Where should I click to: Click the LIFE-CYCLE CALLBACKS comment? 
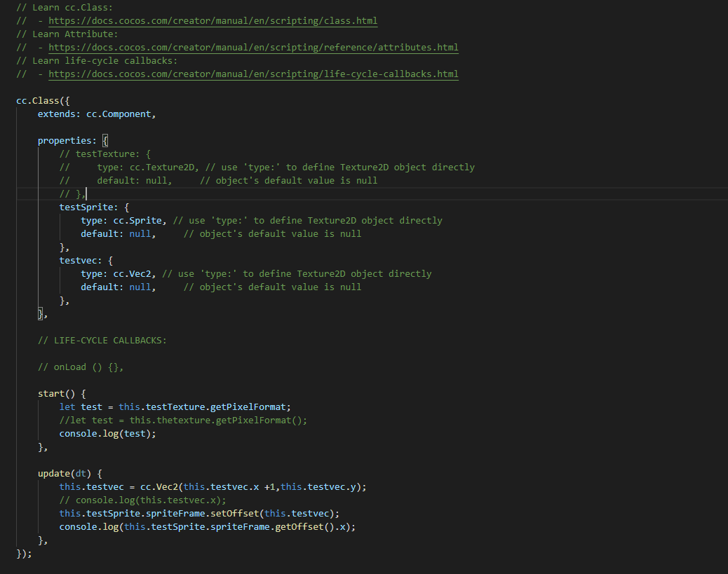[102, 341]
